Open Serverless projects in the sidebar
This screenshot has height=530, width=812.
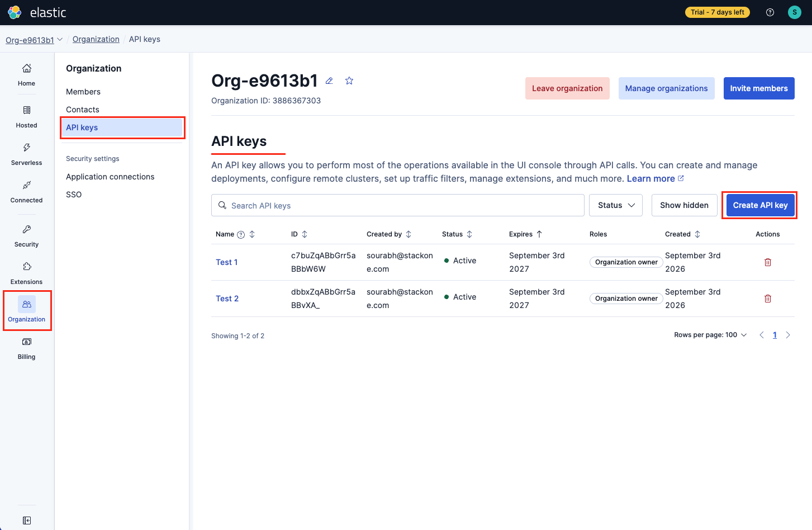pyautogui.click(x=26, y=154)
